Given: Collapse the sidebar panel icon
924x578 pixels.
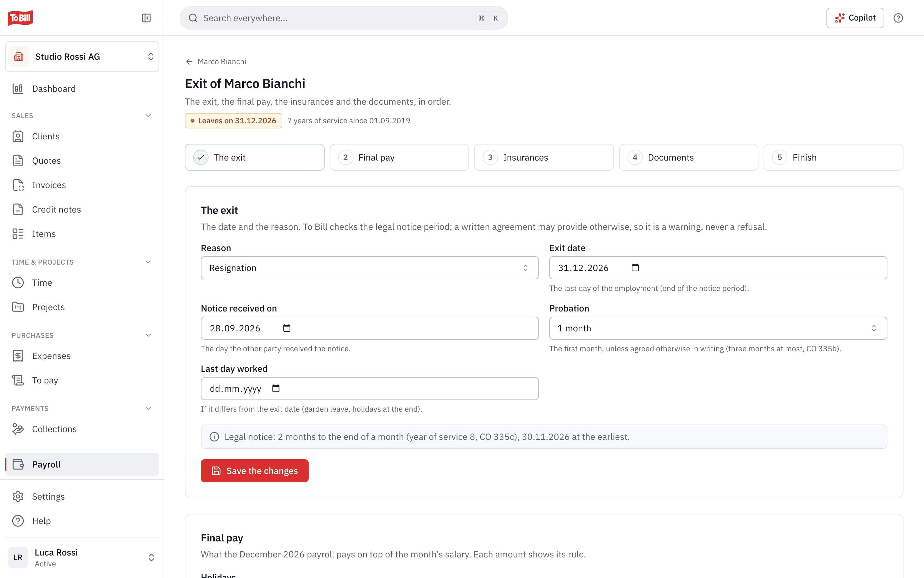Looking at the screenshot, I should (146, 18).
